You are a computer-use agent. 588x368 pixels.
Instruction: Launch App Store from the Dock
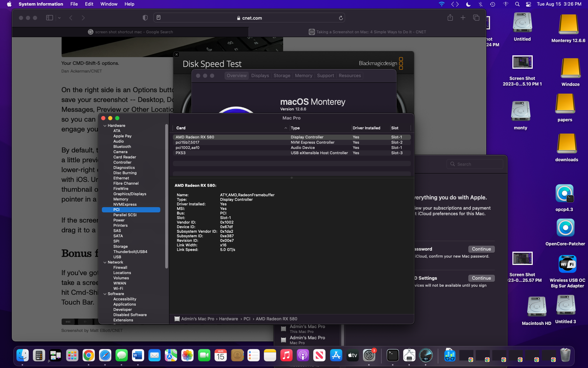(x=336, y=356)
